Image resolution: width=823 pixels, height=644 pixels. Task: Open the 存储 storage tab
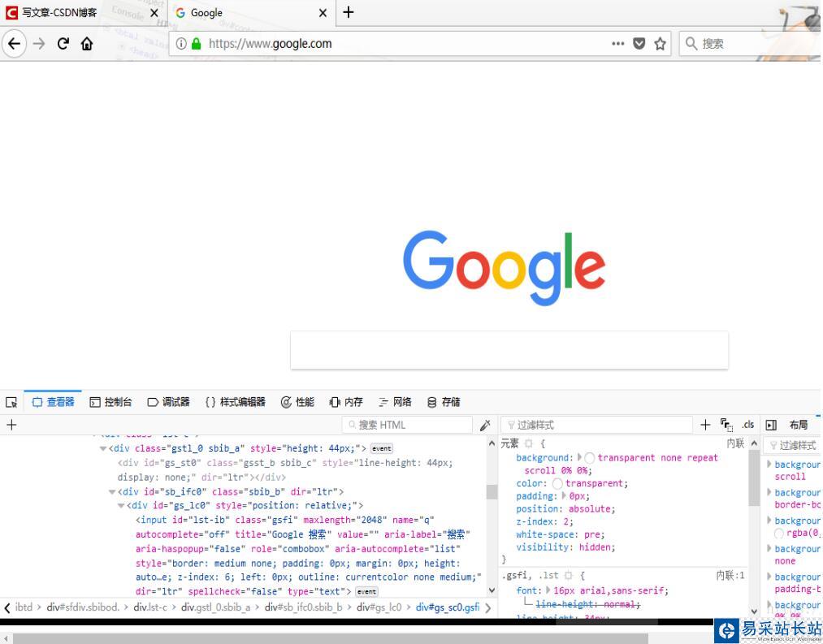click(x=444, y=402)
